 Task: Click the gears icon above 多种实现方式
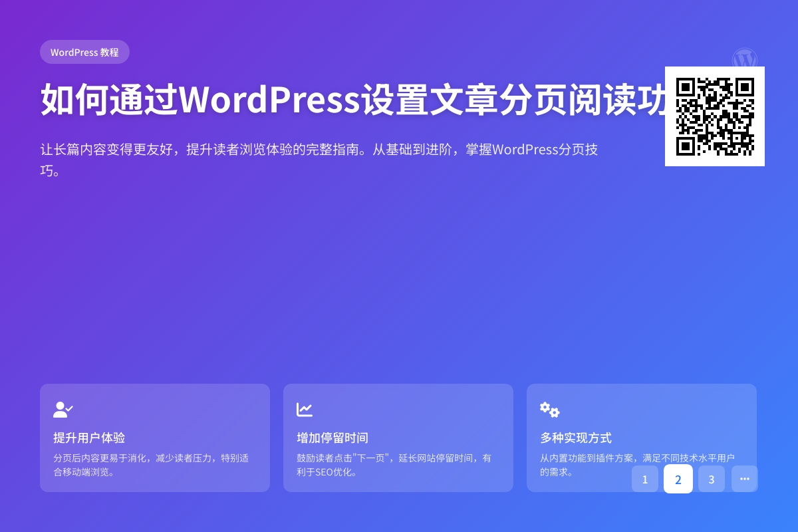(550, 410)
